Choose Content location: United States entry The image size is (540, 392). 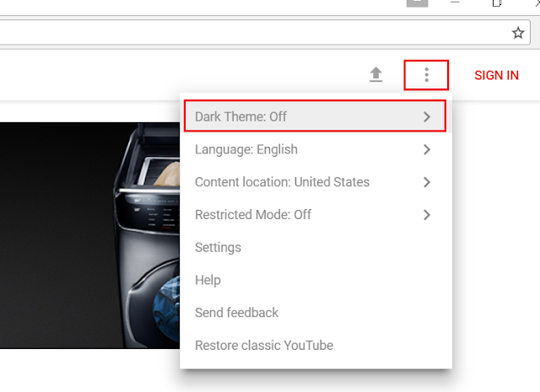point(316,182)
